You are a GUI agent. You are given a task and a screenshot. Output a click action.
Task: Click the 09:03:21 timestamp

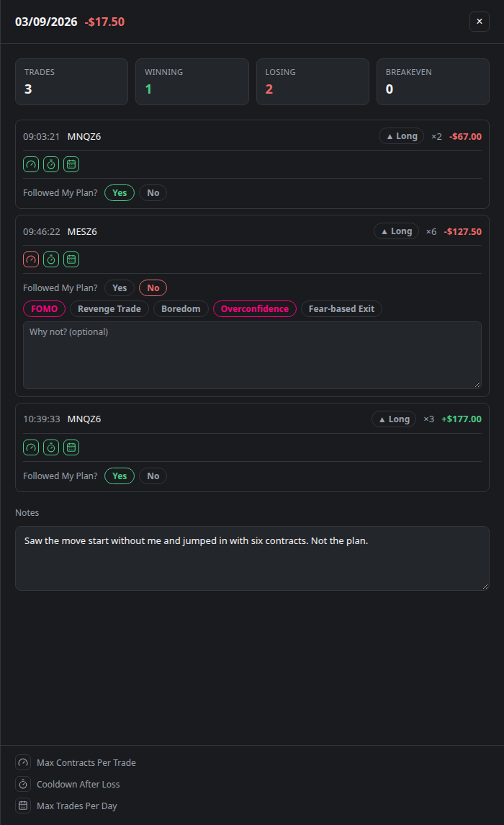(42, 137)
